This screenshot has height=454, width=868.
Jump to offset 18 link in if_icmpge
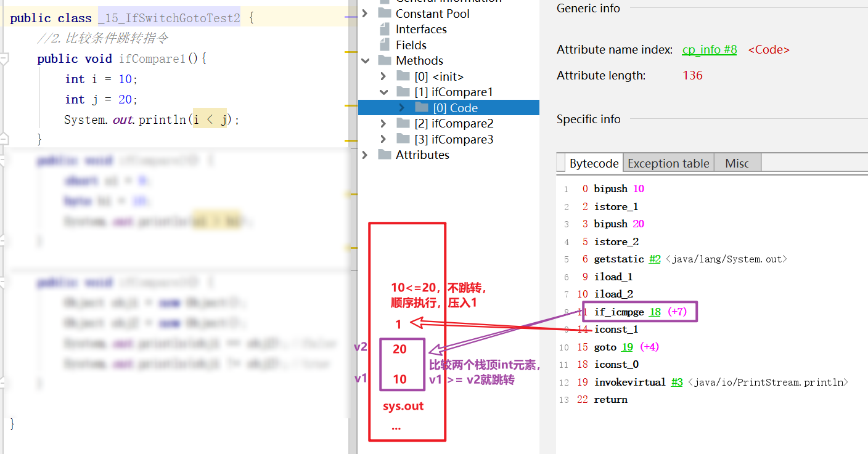coord(655,312)
